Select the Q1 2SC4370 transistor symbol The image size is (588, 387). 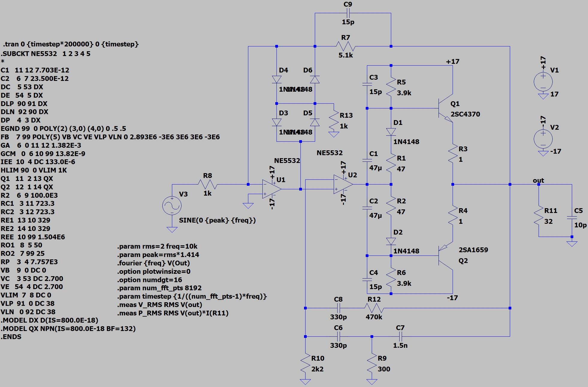click(x=445, y=108)
